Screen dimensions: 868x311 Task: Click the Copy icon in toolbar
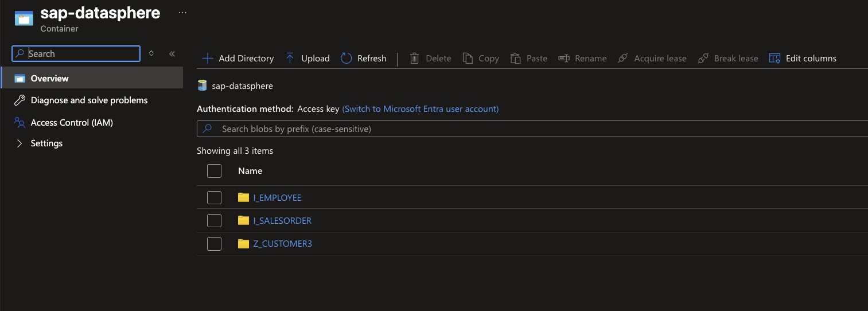tap(468, 59)
